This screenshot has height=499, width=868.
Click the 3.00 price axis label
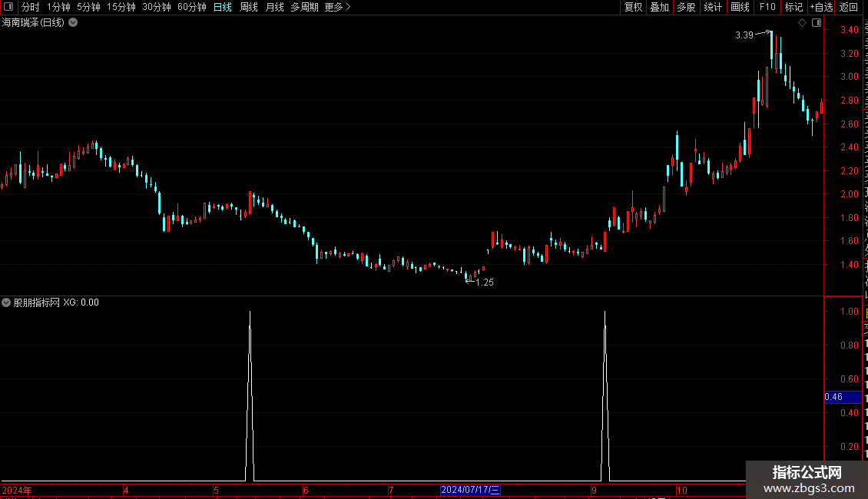pos(849,77)
